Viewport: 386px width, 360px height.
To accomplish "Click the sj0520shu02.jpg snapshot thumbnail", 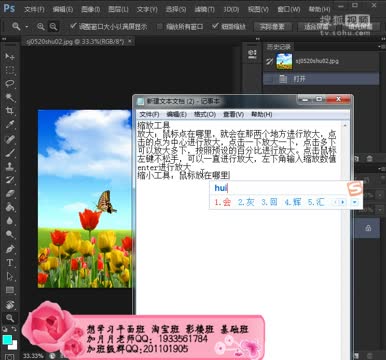I will 284,61.
